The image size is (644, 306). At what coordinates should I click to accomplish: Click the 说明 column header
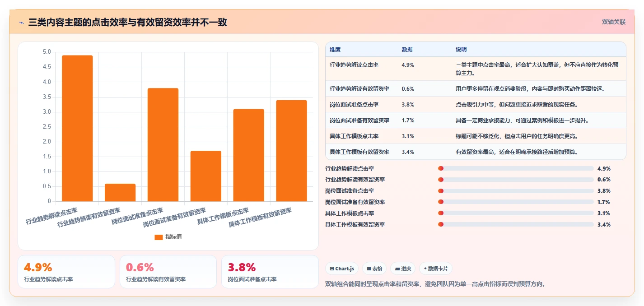tap(461, 50)
